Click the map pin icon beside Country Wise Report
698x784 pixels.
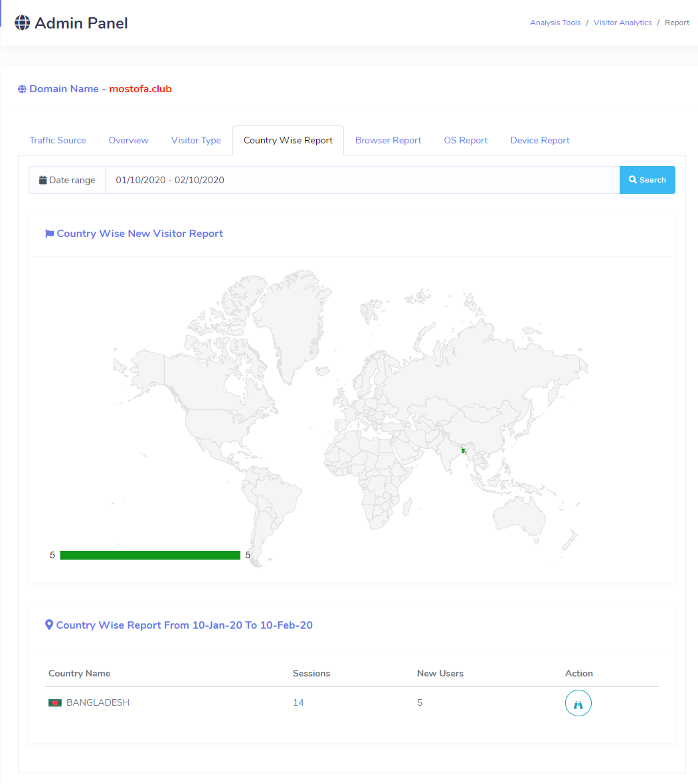click(x=49, y=625)
